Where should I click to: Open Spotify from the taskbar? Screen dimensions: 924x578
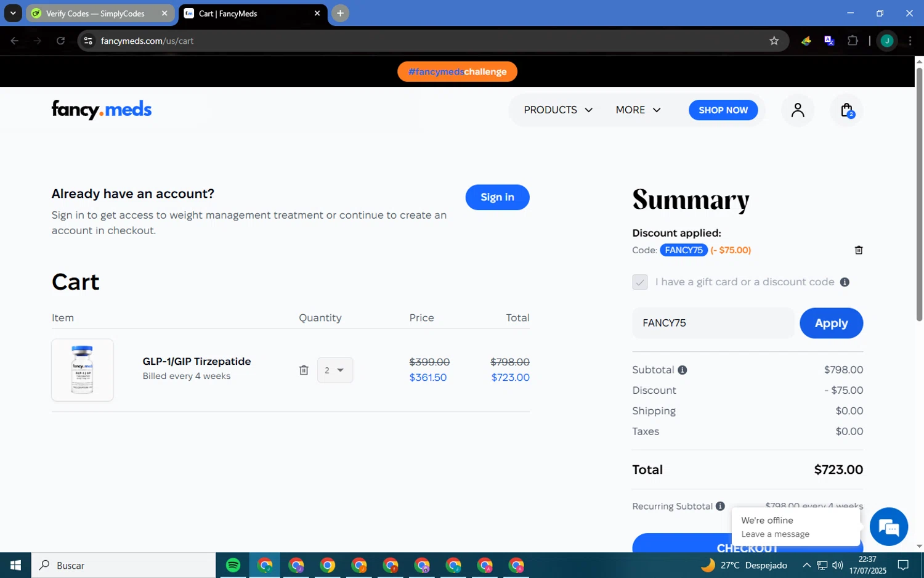click(x=233, y=565)
